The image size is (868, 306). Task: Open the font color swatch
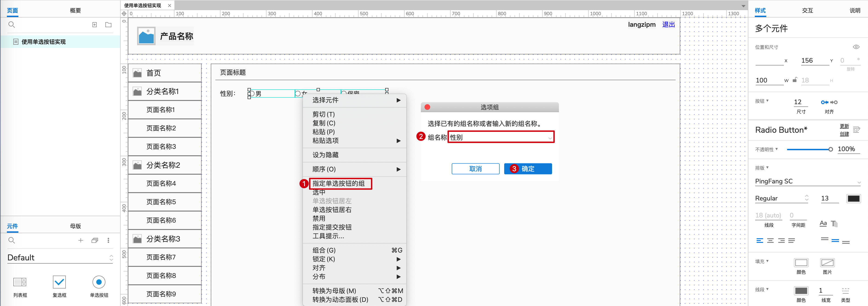tap(853, 198)
